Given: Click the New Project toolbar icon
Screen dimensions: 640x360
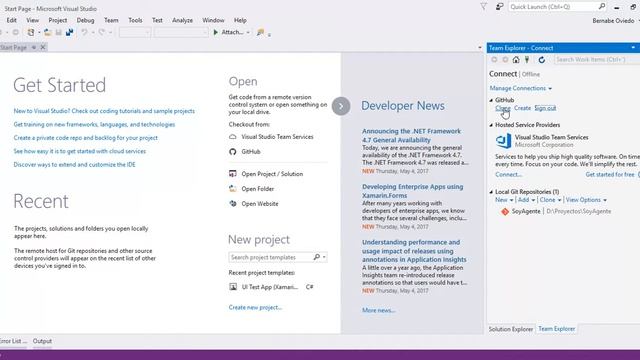Looking at the screenshot, I should 31,32.
